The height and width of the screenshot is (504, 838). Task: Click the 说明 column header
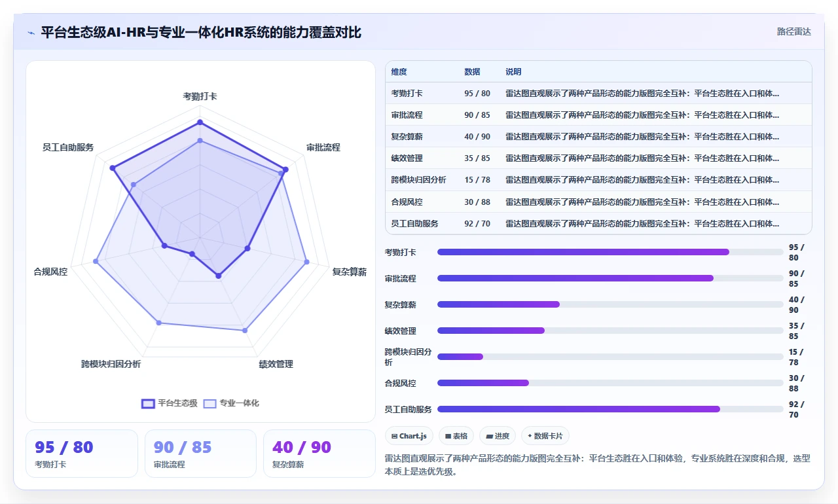(x=513, y=72)
